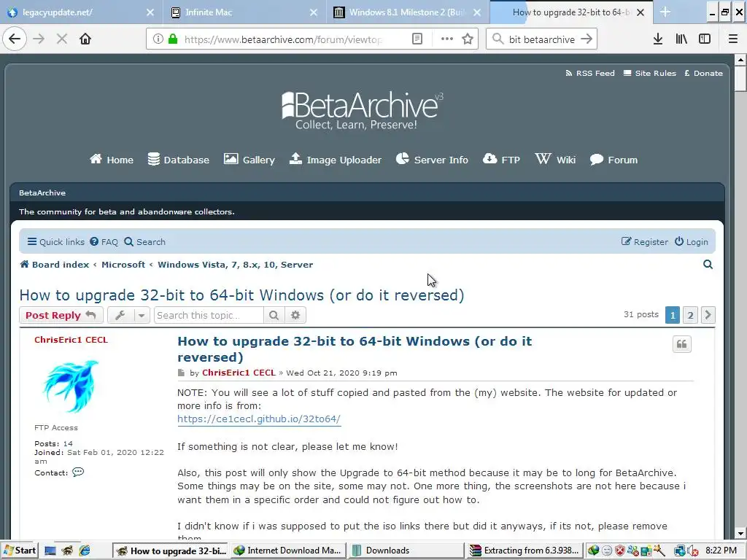Close the legacyupdate.net tab
Screen dimensions: 747x560
[150, 12]
